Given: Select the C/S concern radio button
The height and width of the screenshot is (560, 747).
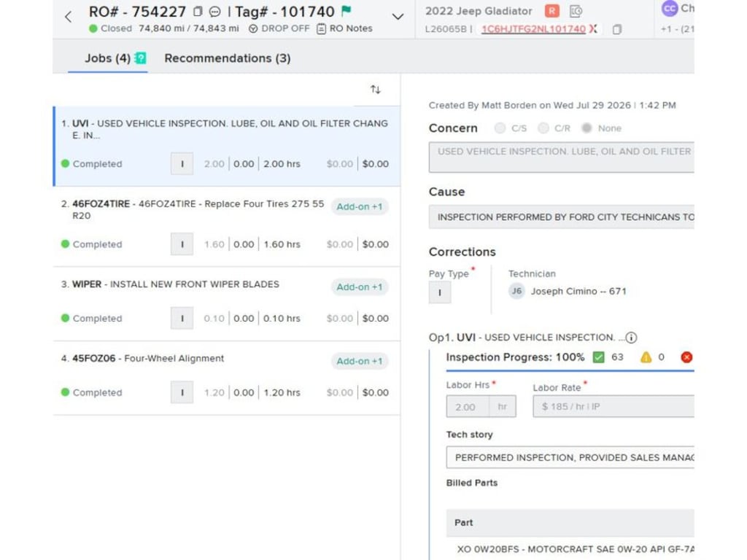Looking at the screenshot, I should [x=500, y=128].
